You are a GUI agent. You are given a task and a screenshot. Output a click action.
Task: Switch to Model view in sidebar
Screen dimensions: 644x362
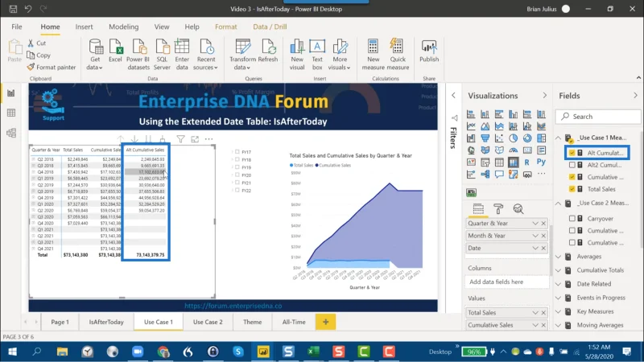[11, 133]
